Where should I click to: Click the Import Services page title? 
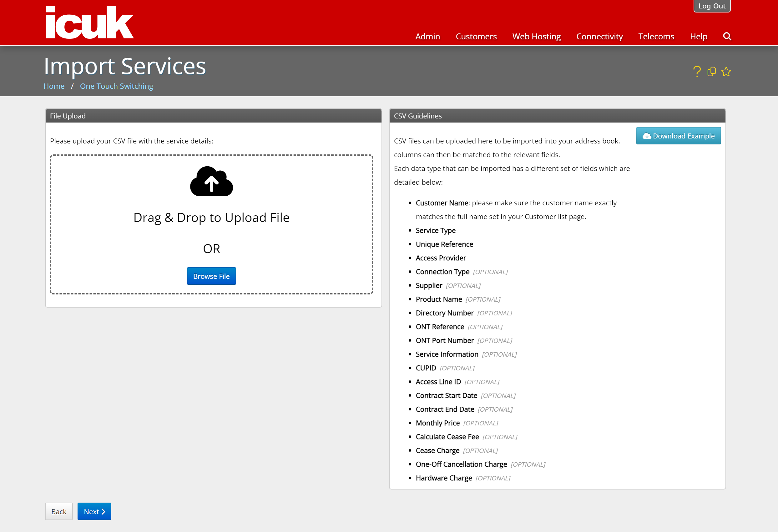click(124, 66)
